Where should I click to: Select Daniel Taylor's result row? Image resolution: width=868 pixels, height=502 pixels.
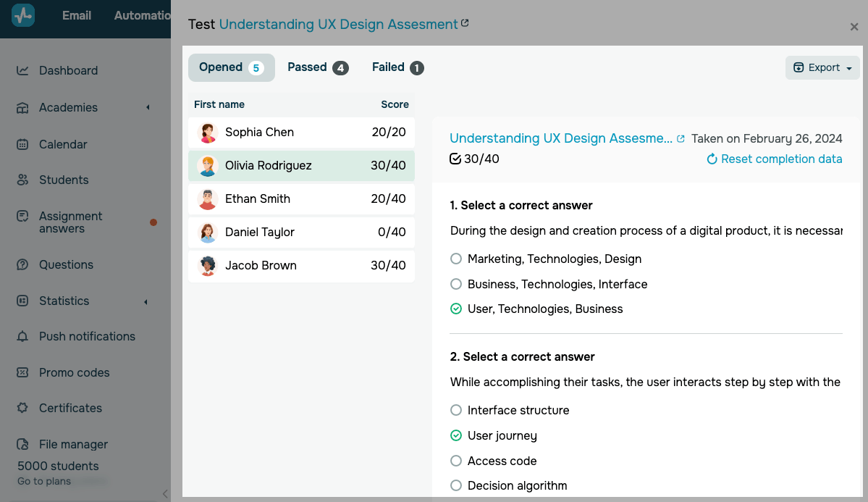click(301, 233)
